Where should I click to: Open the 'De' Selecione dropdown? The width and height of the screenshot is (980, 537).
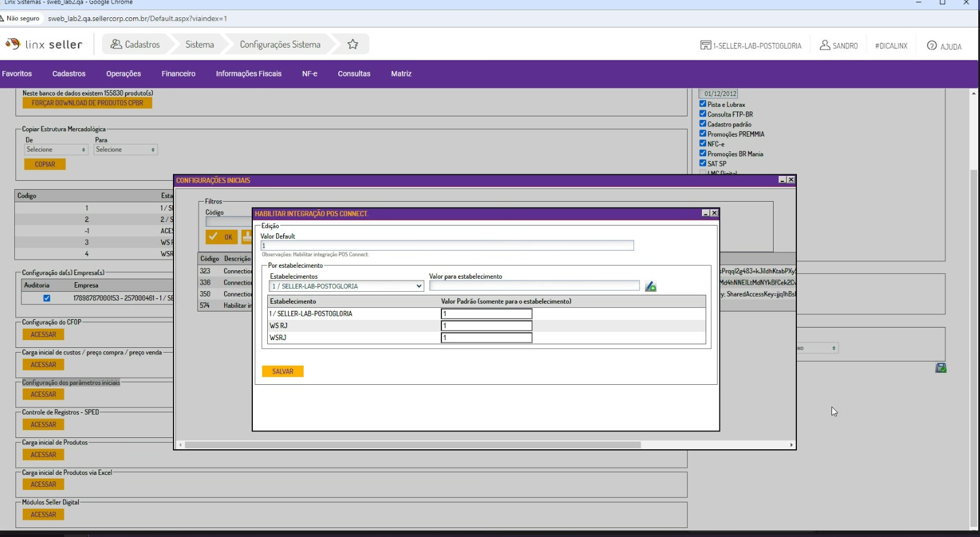pyautogui.click(x=56, y=150)
